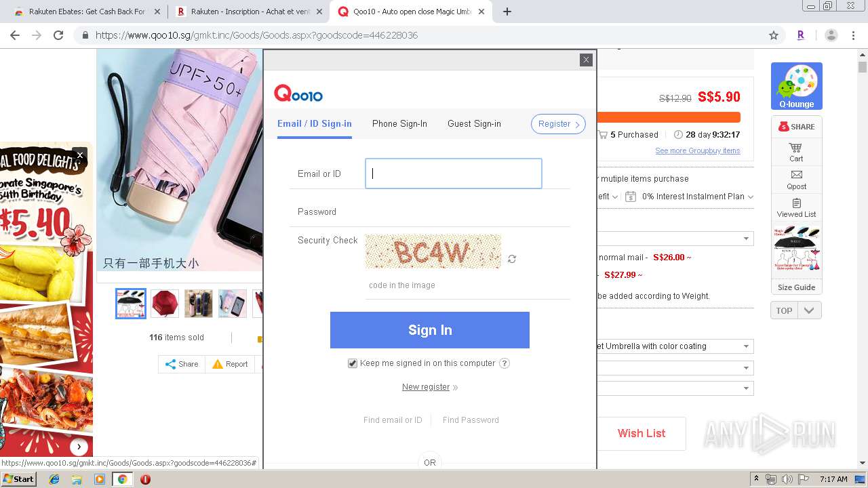Open media player from taskbar
868x488 pixels.
[x=100, y=479]
